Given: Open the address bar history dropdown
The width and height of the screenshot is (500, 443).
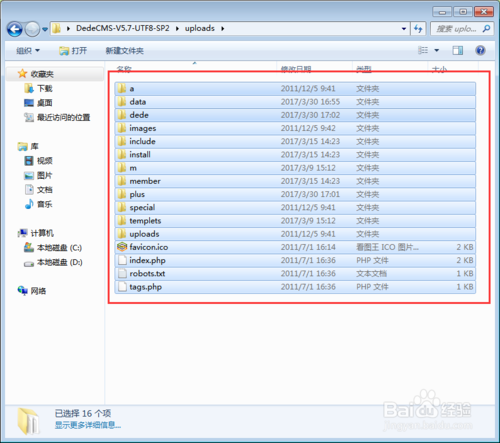Looking at the screenshot, I should (x=404, y=29).
